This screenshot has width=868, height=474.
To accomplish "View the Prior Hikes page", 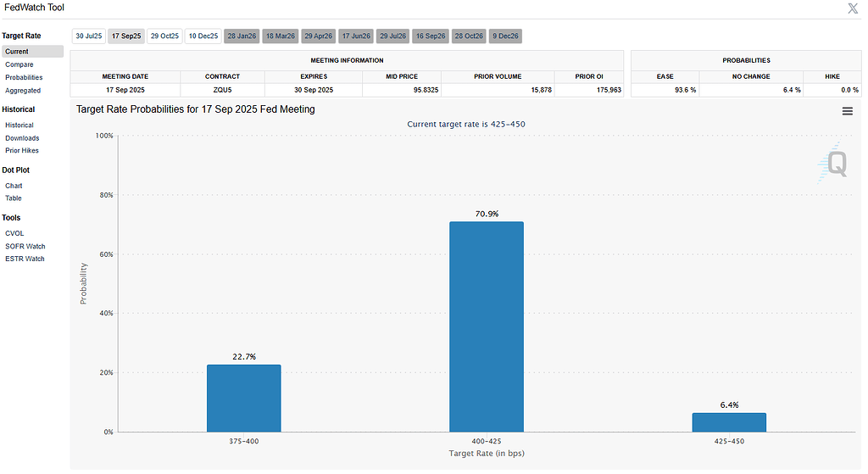I will tap(22, 150).
